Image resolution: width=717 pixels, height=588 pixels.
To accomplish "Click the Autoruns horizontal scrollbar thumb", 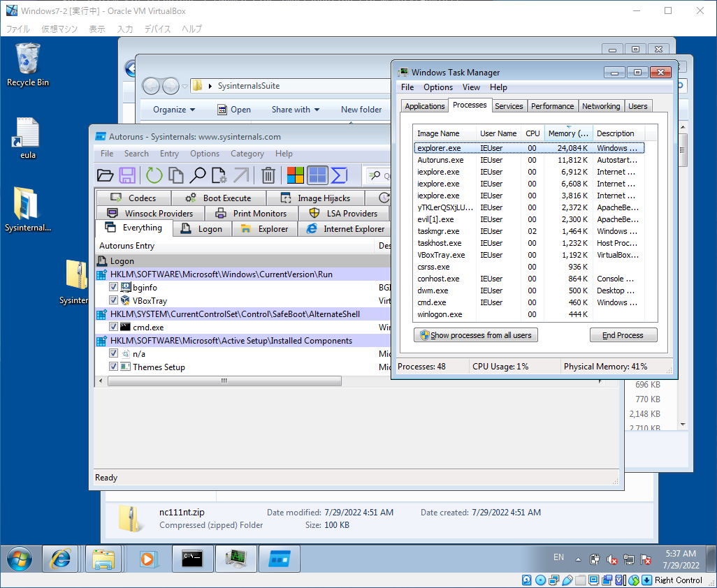I will (224, 381).
